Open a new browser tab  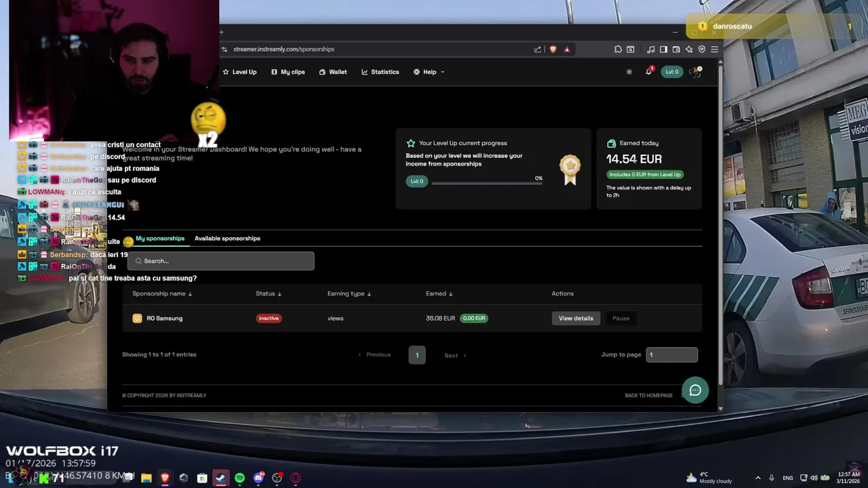221,32
